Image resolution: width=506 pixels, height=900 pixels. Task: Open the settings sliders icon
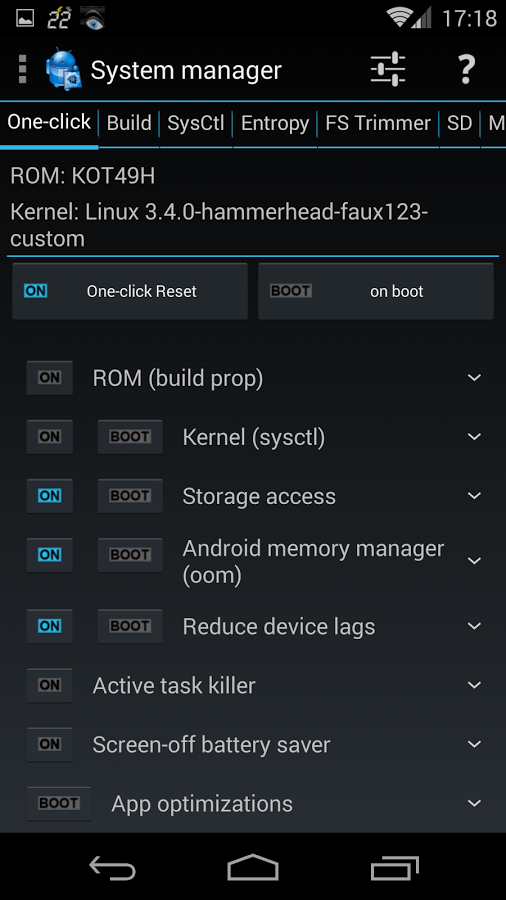tap(388, 69)
